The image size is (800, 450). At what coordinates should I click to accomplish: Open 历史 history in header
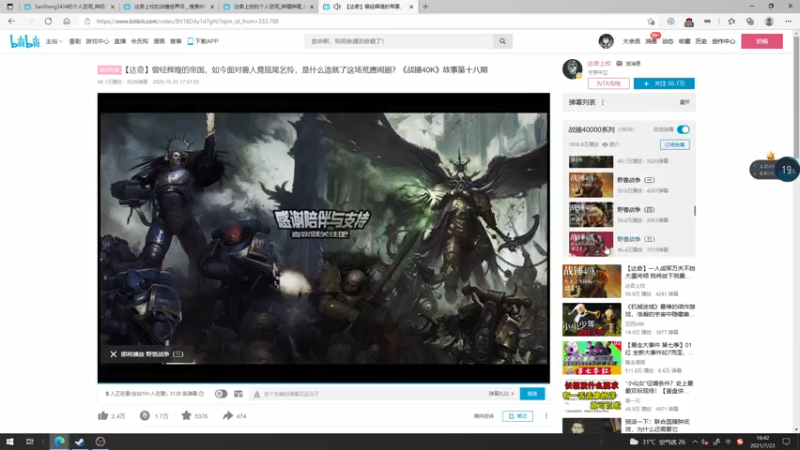pos(701,41)
